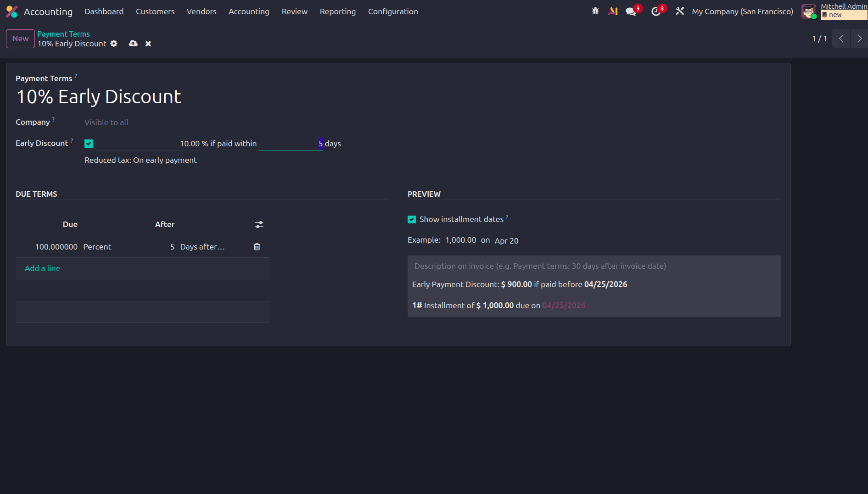
Task: Discard changes with the X icon
Action: pos(148,43)
